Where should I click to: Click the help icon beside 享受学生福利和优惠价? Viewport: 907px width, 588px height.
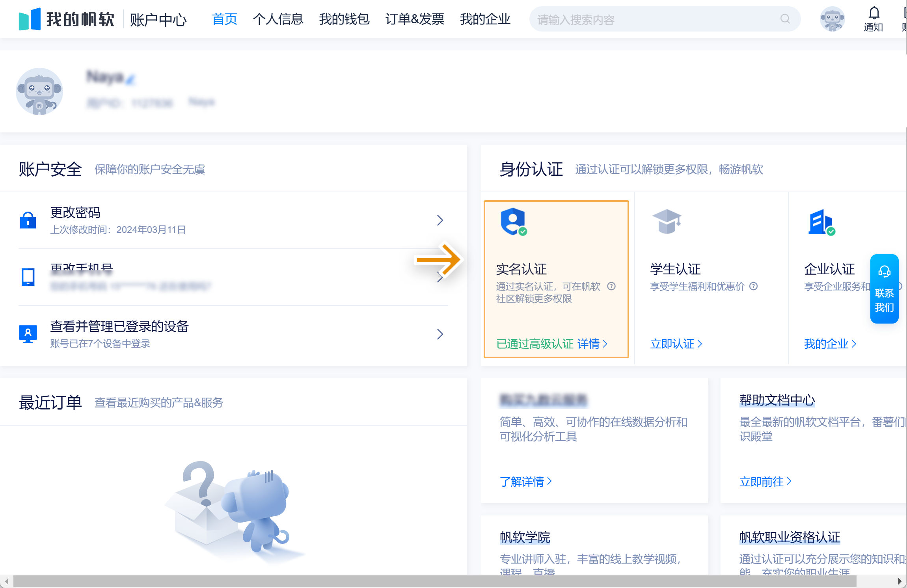[753, 286]
